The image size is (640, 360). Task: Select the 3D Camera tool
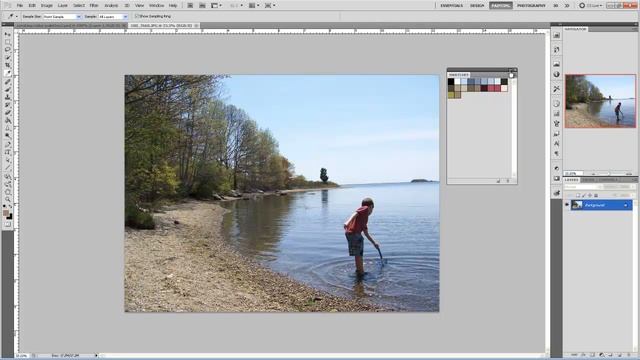[x=8, y=184]
